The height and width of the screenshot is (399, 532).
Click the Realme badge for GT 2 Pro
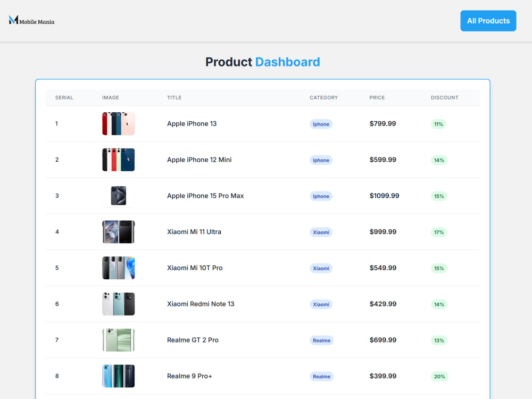[322, 340]
